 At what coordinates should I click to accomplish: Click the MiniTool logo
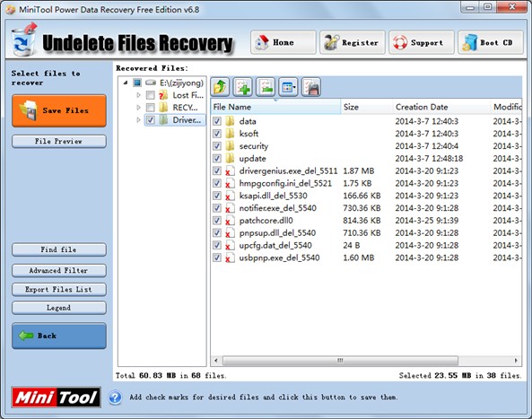pos(56,397)
